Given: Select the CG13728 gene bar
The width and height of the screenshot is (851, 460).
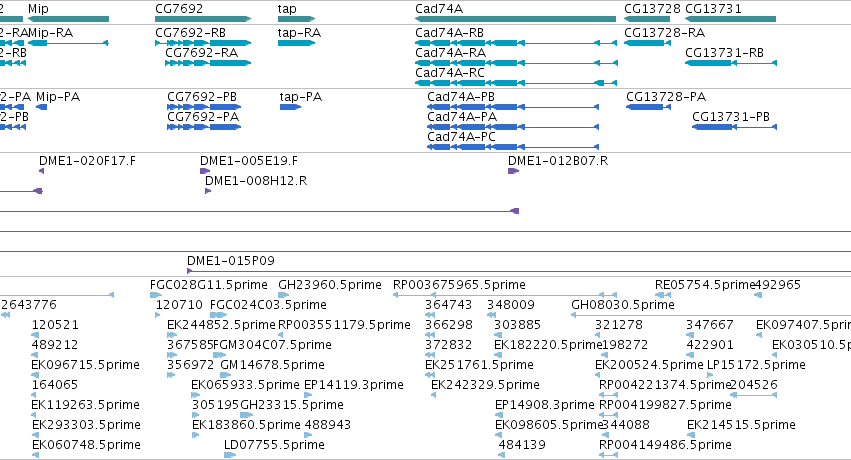Looking at the screenshot, I should 647,19.
